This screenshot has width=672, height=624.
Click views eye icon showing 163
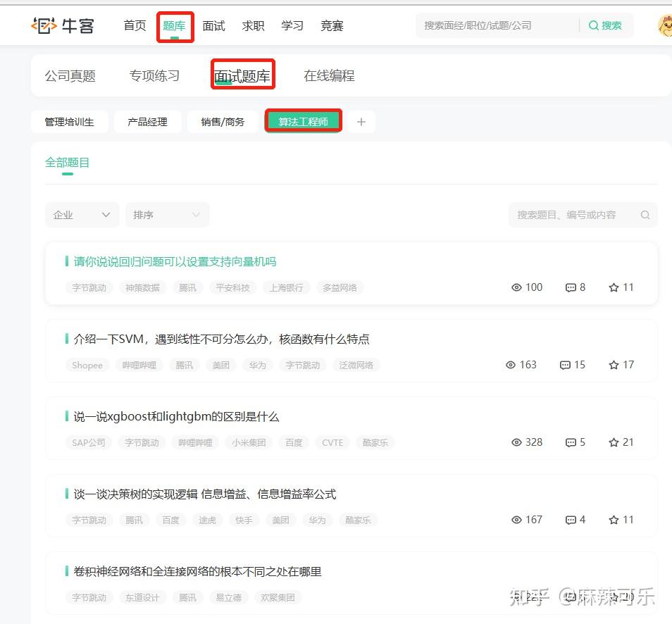[511, 365]
